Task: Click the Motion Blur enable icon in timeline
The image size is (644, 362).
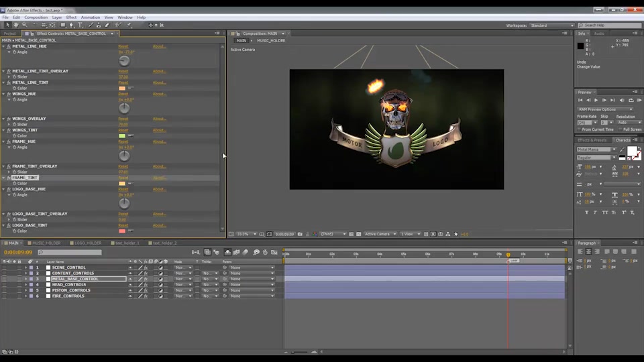Action: tap(246, 252)
